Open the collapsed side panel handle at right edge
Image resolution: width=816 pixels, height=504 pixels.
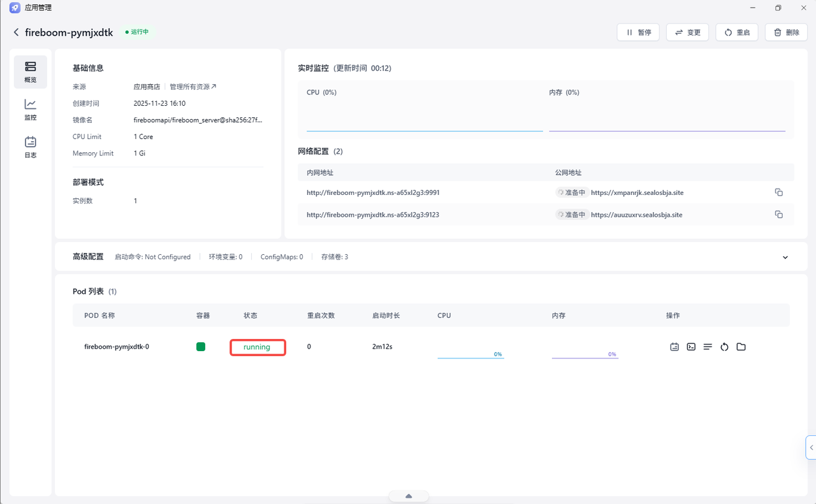click(811, 447)
